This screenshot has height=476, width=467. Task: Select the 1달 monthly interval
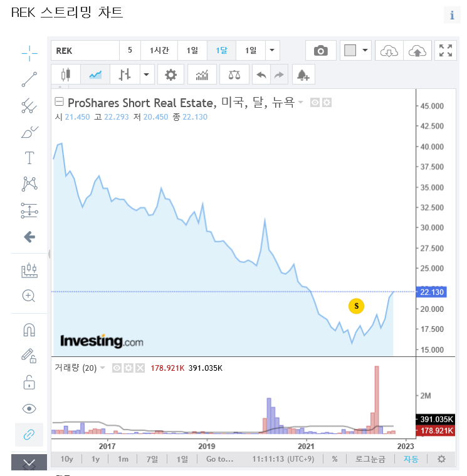(x=221, y=50)
